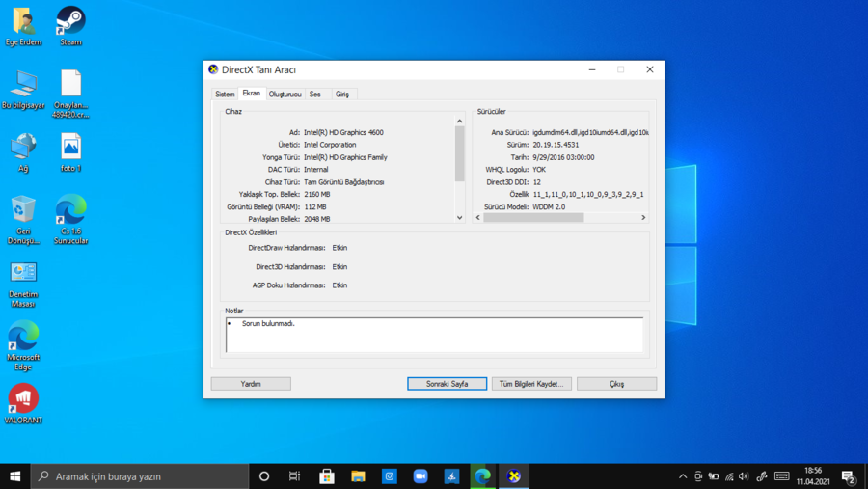868x489 pixels.
Task: Open the Task View taskbar button
Action: (295, 476)
